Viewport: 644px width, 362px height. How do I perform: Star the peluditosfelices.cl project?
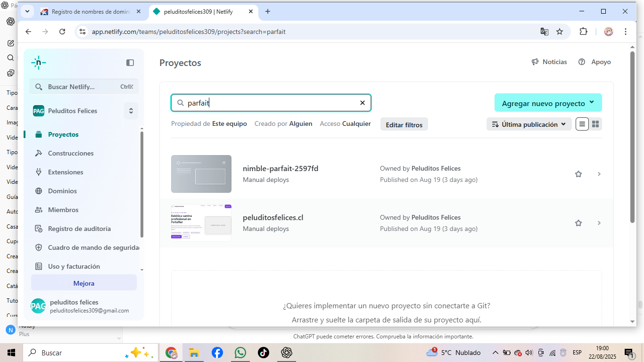(x=578, y=223)
